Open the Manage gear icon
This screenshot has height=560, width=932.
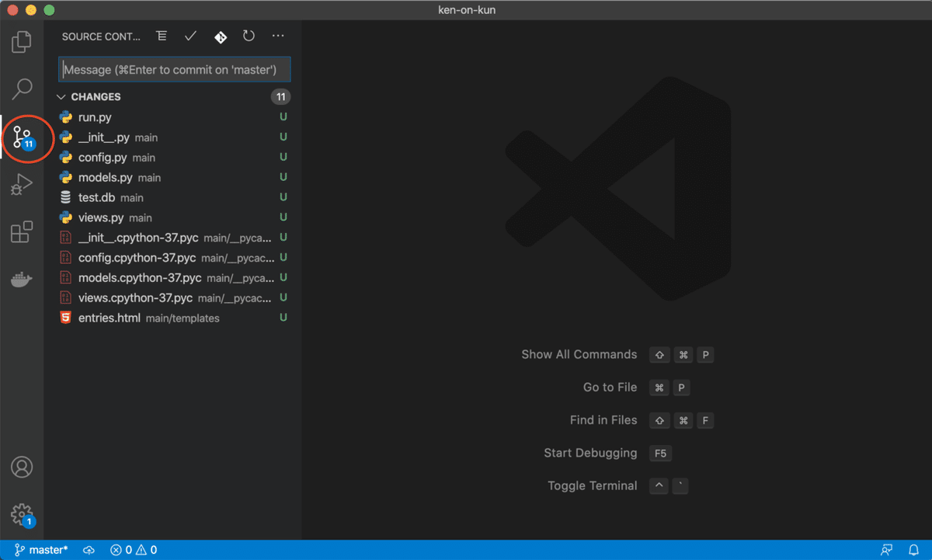22,515
